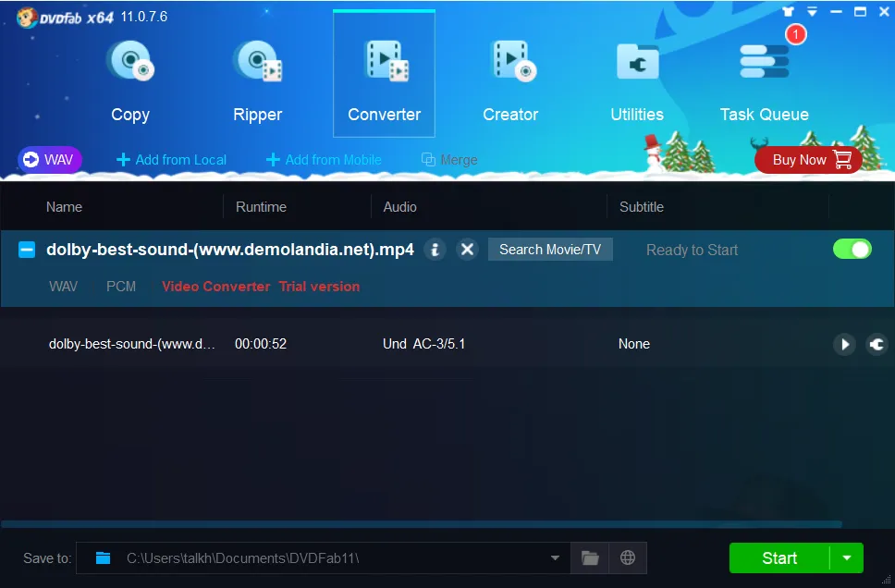Open the Utilities module
Image resolution: width=895 pixels, height=588 pixels.
pos(637,80)
